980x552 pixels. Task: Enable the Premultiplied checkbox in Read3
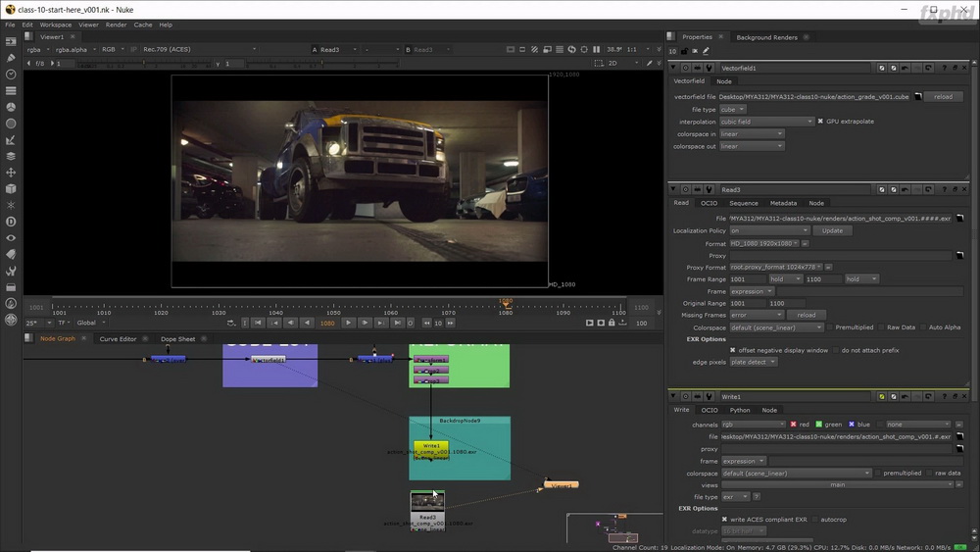(x=830, y=326)
